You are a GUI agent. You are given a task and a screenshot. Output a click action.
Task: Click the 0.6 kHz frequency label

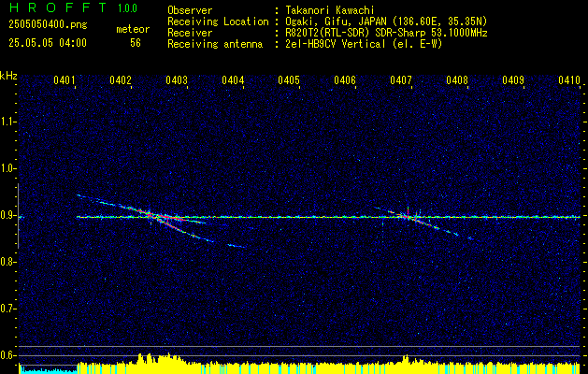click(x=7, y=355)
